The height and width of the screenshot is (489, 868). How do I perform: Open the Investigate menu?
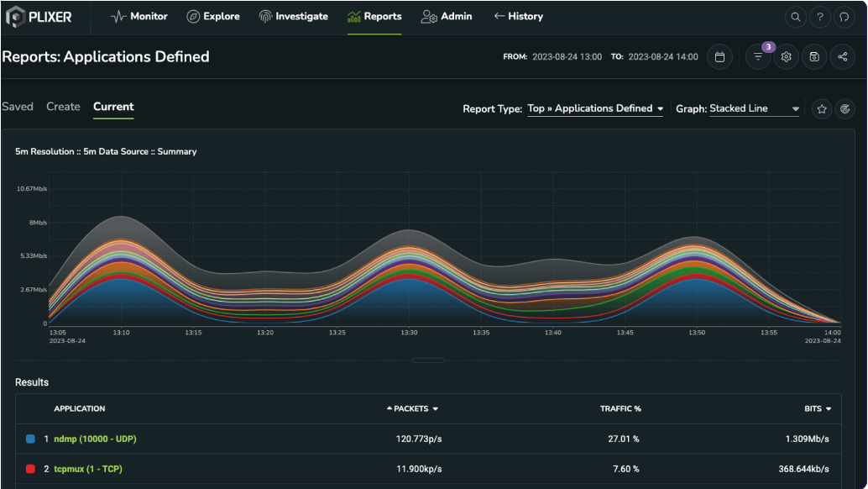(x=294, y=16)
